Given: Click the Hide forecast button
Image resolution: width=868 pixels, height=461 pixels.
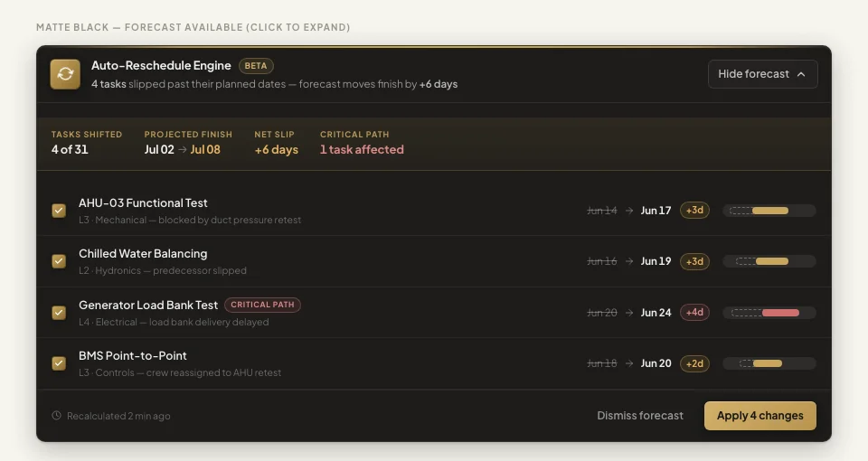Looking at the screenshot, I should click(x=762, y=74).
